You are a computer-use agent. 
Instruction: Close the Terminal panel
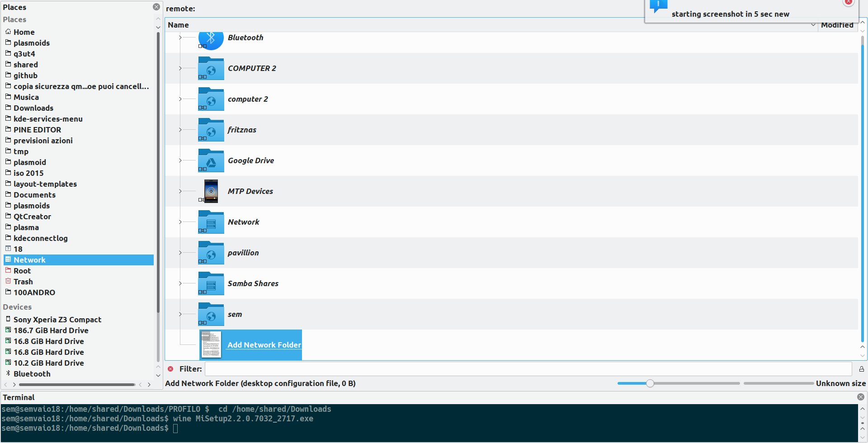point(861,397)
